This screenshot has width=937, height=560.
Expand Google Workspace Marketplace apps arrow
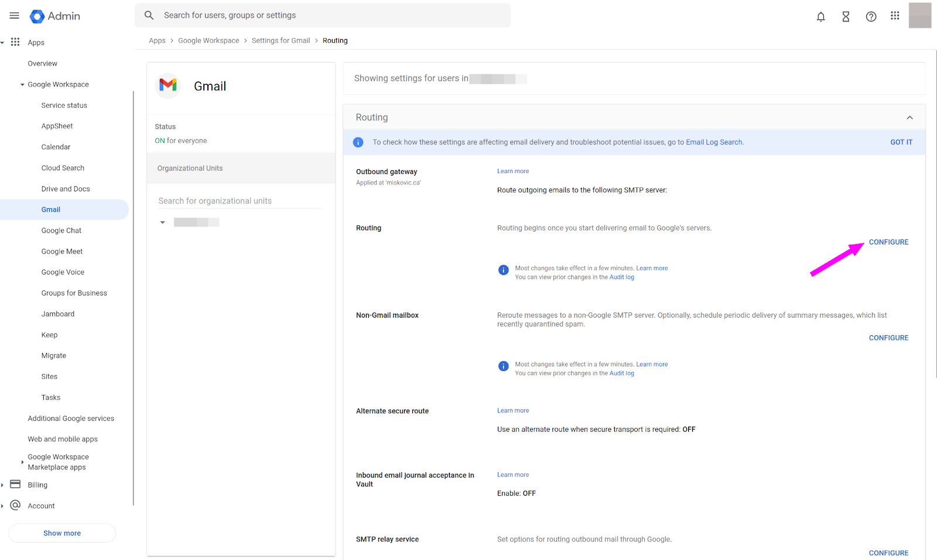pos(22,462)
